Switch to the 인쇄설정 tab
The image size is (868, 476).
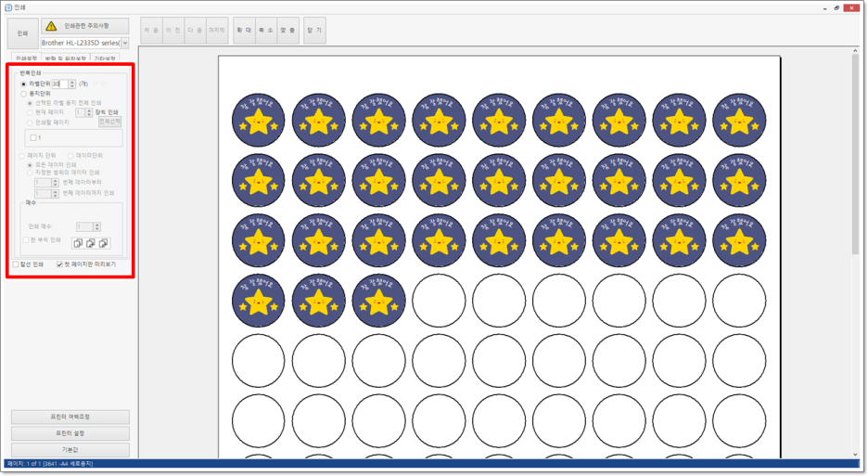26,58
